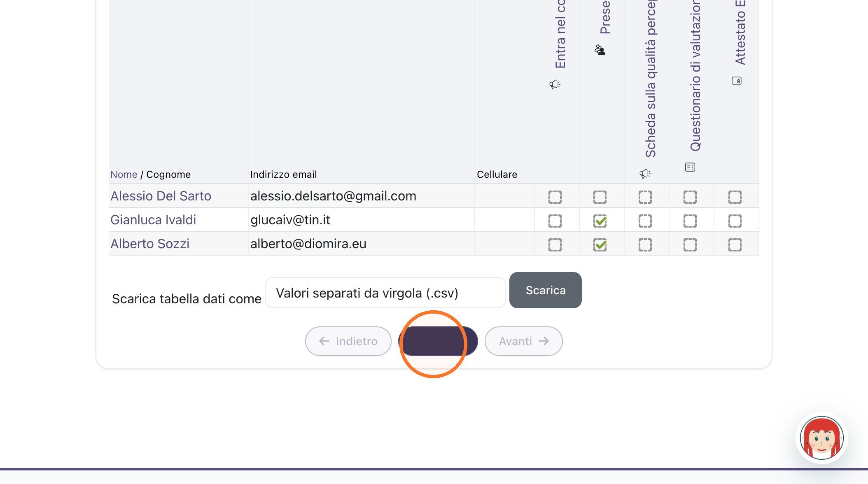This screenshot has height=484, width=868.
Task: Open the download format dropdown (.csv)
Action: tap(385, 293)
